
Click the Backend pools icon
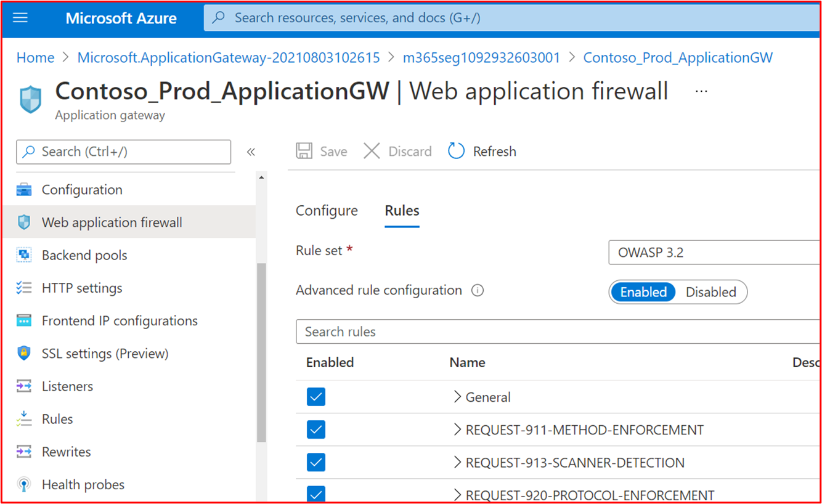pyautogui.click(x=24, y=255)
